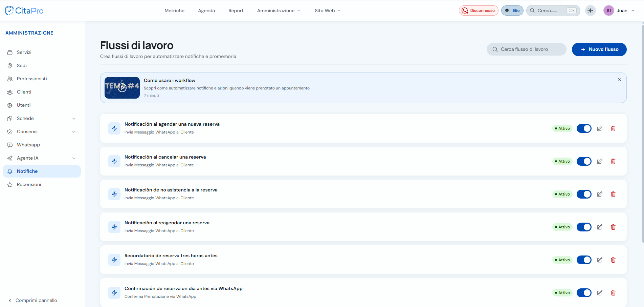This screenshot has width=644, height=307.
Task: Click Comprimi pannello to collapse sidebar
Action: 33,300
